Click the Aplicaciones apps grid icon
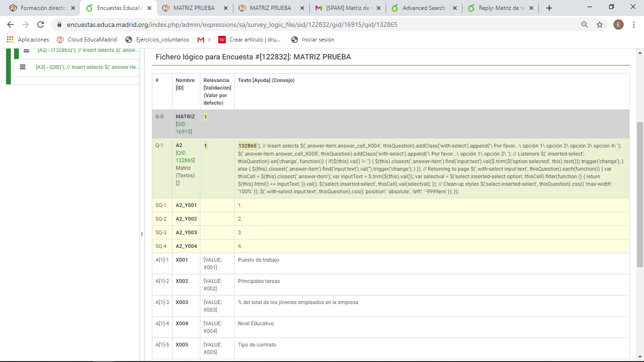Screen dimensions: 644x362 (10, 40)
